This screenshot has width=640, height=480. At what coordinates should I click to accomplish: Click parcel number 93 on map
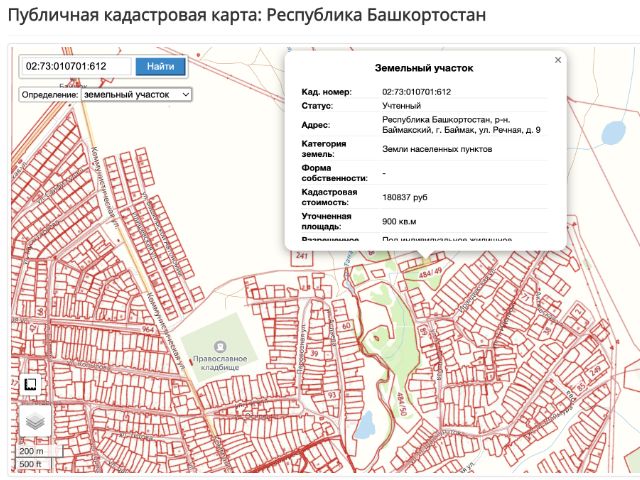coord(332,395)
